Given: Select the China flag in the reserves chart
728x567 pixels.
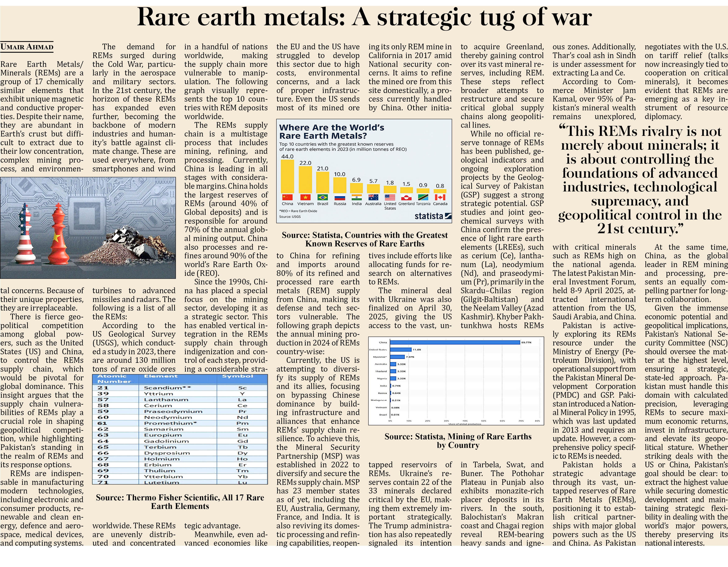Looking at the screenshot, I should (287, 198).
